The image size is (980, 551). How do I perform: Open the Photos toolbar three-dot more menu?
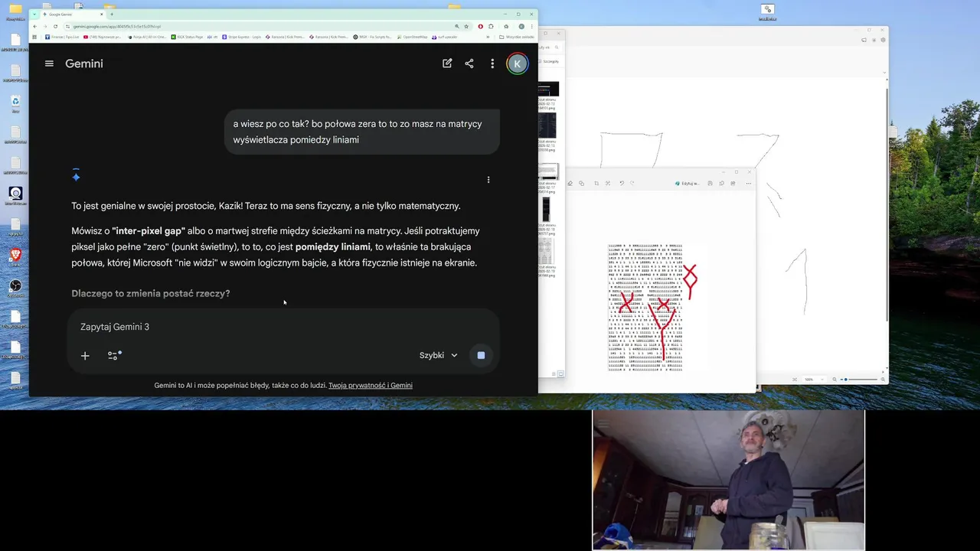(748, 183)
